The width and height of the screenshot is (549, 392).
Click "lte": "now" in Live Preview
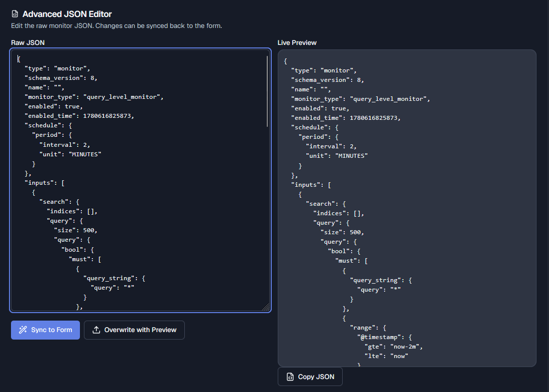387,357
